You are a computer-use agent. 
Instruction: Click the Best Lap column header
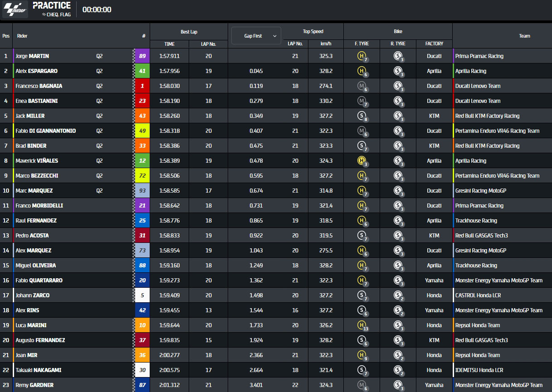point(189,32)
